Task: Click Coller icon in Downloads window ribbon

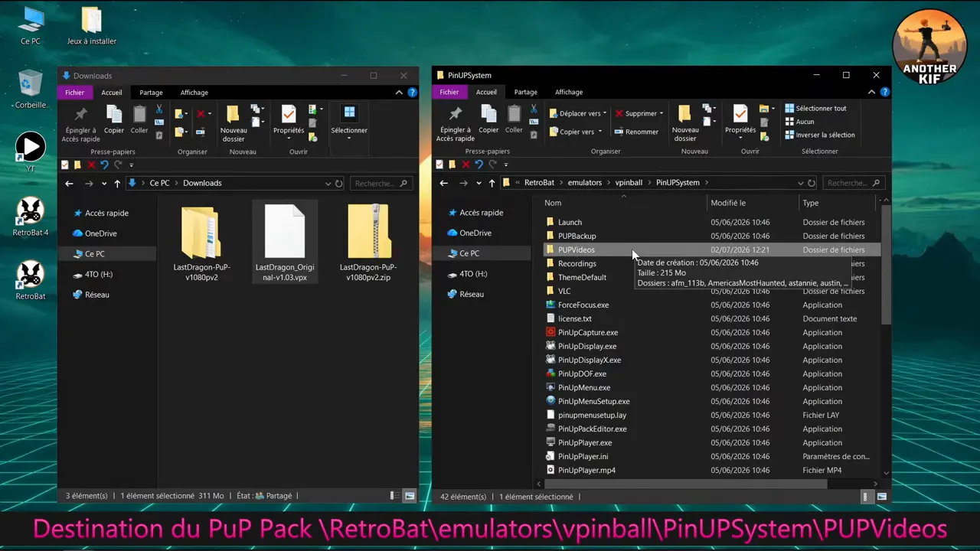Action: [139, 120]
